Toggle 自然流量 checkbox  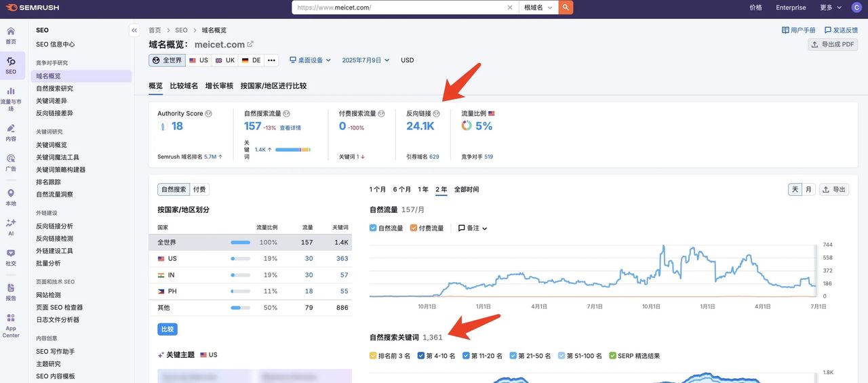pos(373,228)
